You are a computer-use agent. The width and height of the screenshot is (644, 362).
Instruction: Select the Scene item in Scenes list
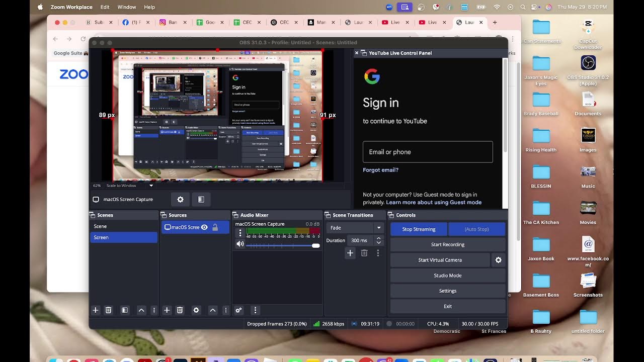pyautogui.click(x=124, y=226)
